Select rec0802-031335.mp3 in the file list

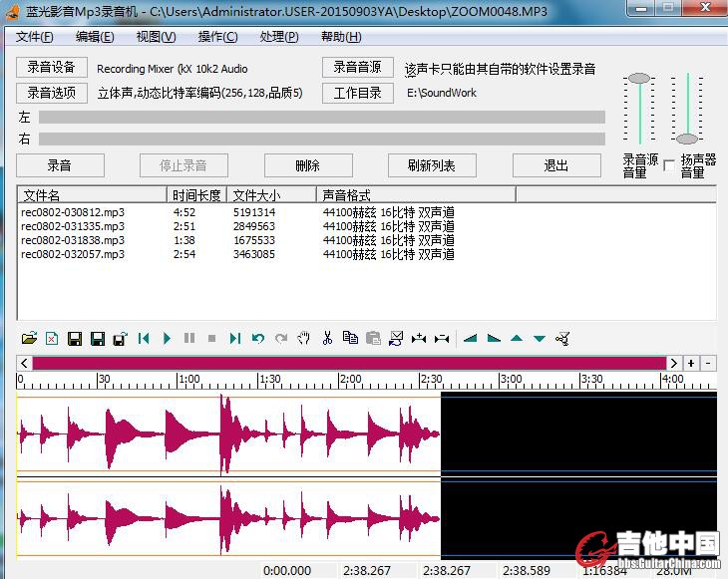(x=73, y=226)
